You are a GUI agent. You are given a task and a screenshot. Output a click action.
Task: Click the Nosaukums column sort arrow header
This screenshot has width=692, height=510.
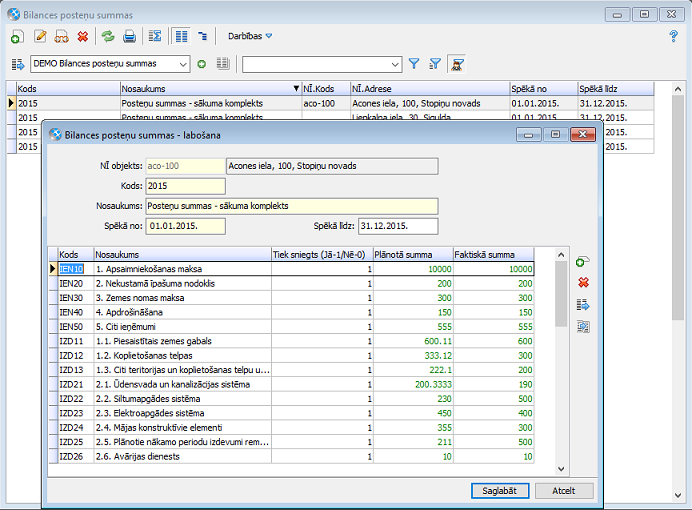[296, 88]
